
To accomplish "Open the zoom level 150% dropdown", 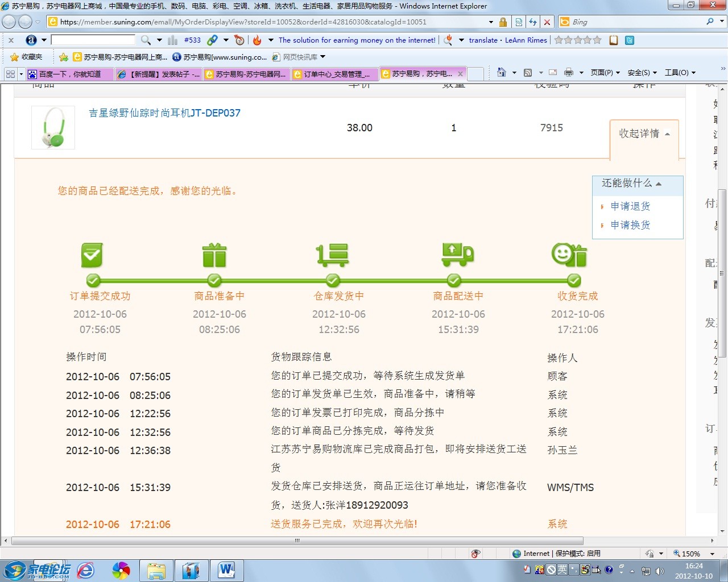I will pos(712,554).
